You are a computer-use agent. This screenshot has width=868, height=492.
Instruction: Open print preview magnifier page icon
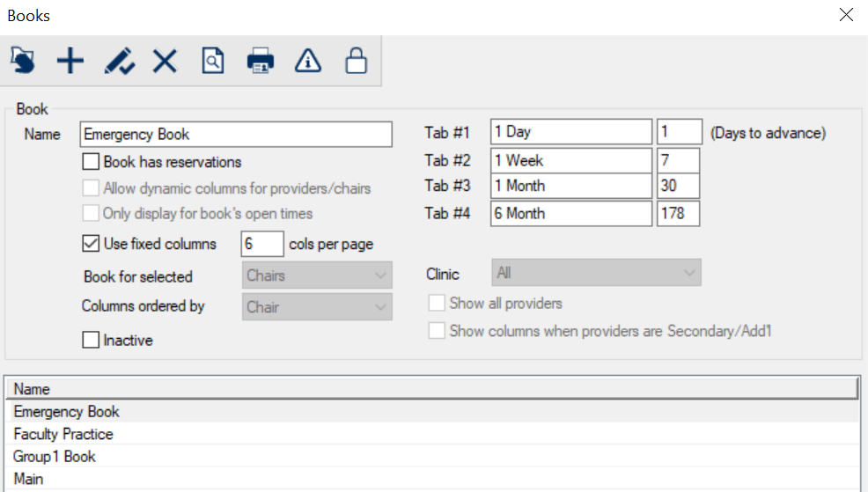pos(212,61)
